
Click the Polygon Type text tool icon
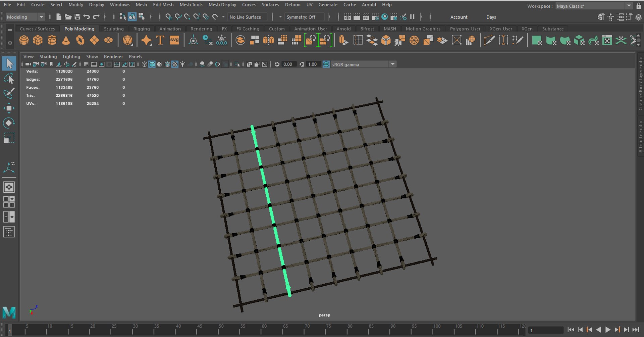(x=160, y=40)
